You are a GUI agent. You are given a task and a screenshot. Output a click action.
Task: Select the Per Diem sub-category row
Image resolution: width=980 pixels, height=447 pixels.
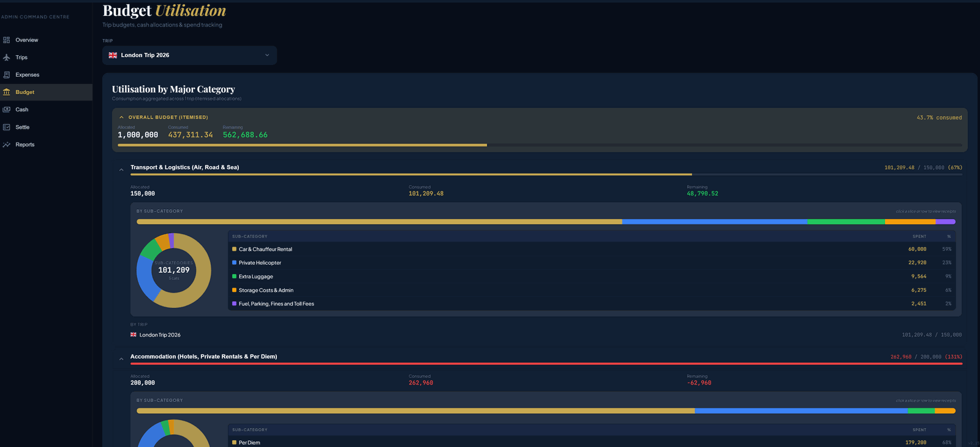[592, 442]
